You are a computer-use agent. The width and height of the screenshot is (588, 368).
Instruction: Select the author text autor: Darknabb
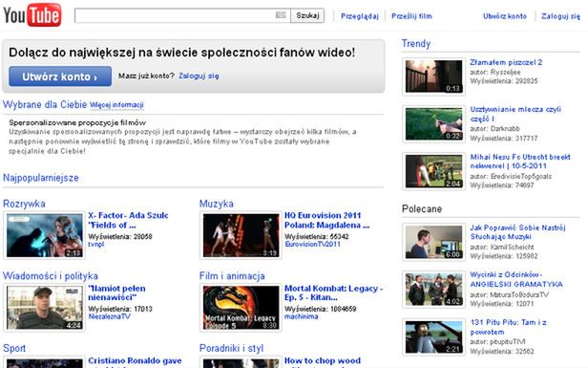pos(494,128)
